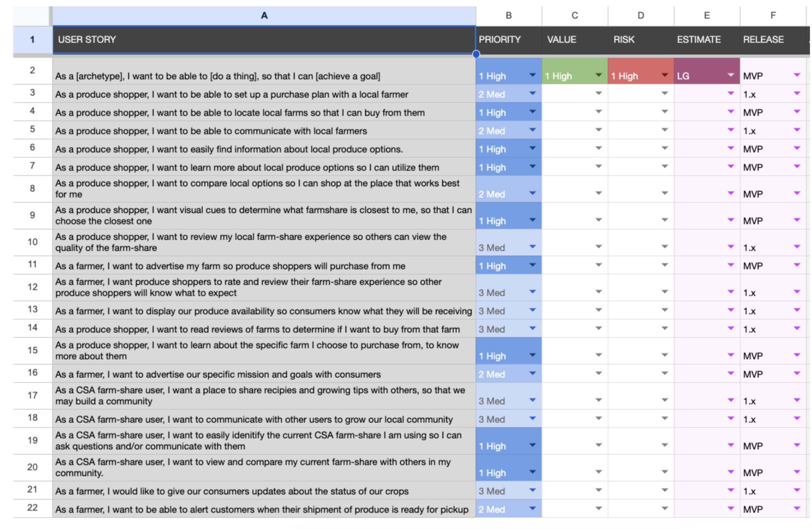
Task: Open the purple LG Estimate dropdown
Action: 730,75
